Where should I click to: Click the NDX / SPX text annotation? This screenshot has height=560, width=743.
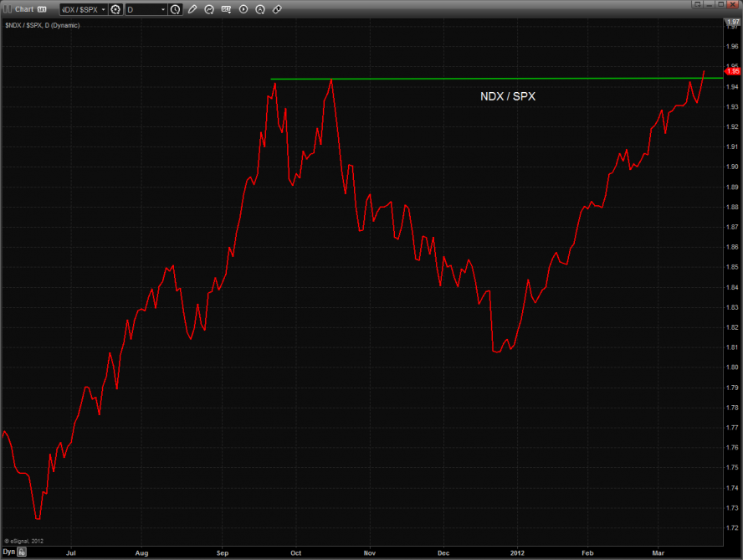point(507,96)
